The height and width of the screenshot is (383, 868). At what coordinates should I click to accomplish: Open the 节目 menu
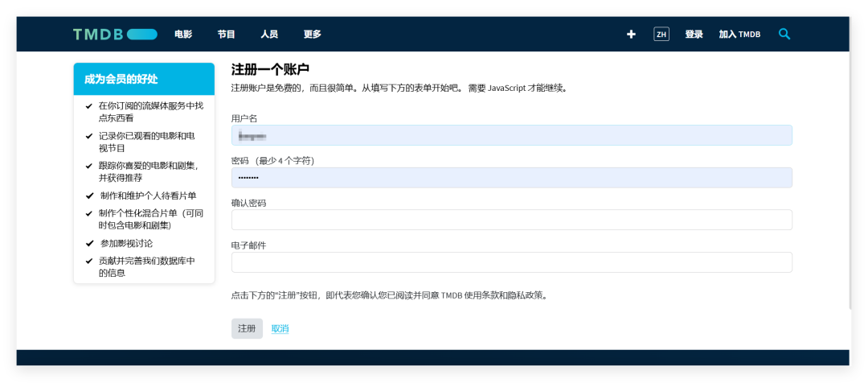click(226, 34)
